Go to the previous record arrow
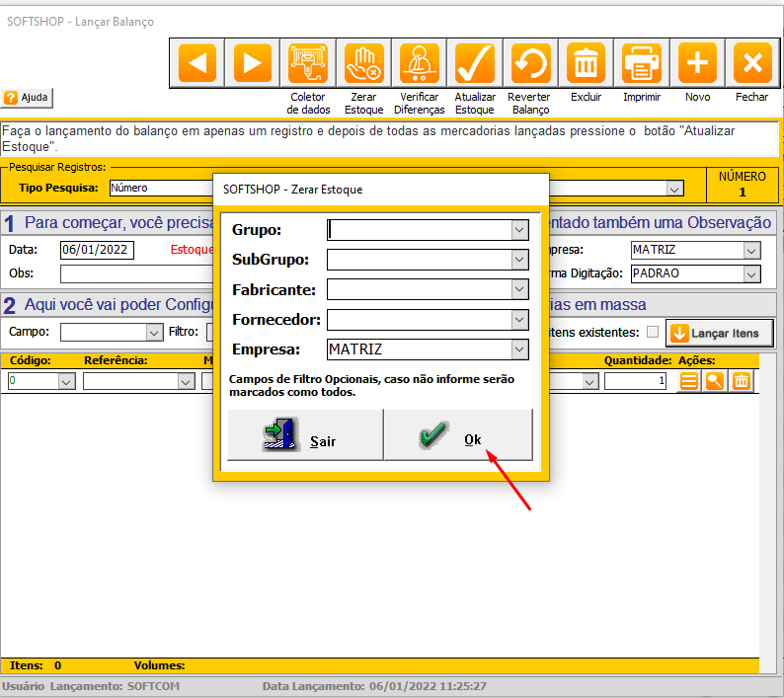The width and height of the screenshot is (784, 698). [197, 64]
